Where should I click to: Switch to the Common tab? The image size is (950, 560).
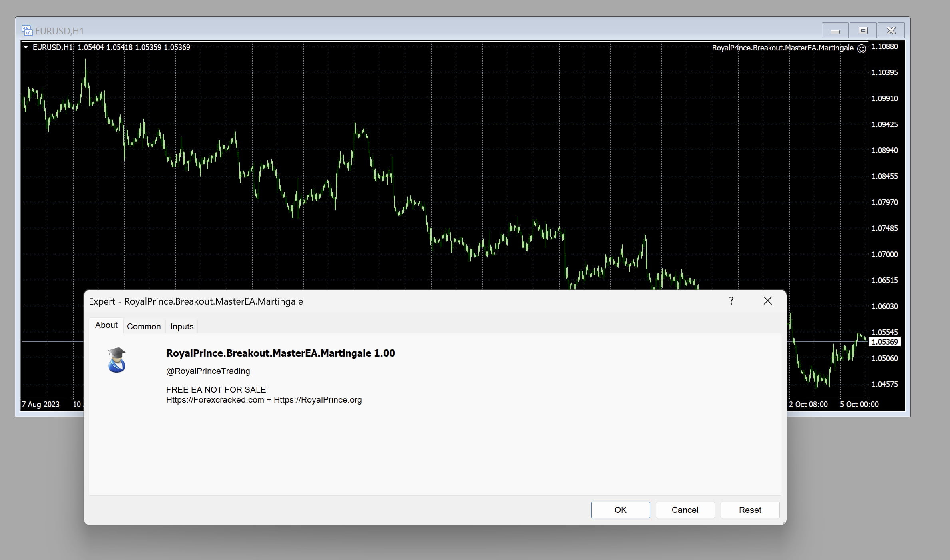point(144,327)
